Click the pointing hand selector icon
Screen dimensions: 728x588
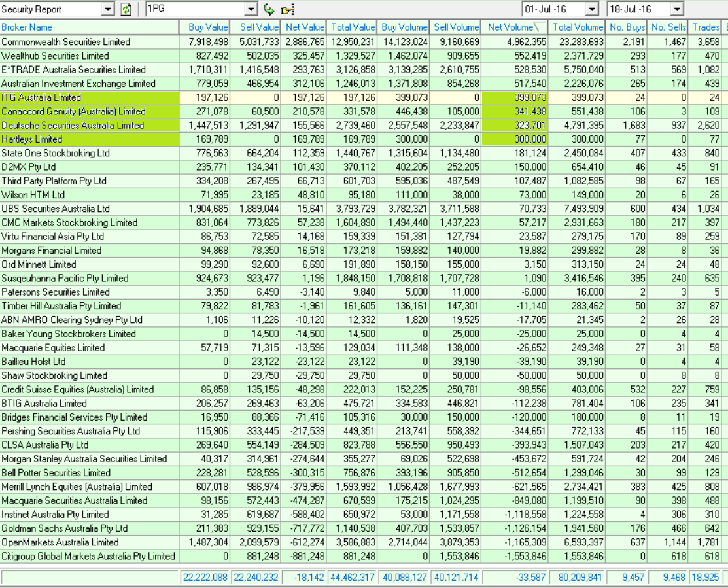(287, 9)
